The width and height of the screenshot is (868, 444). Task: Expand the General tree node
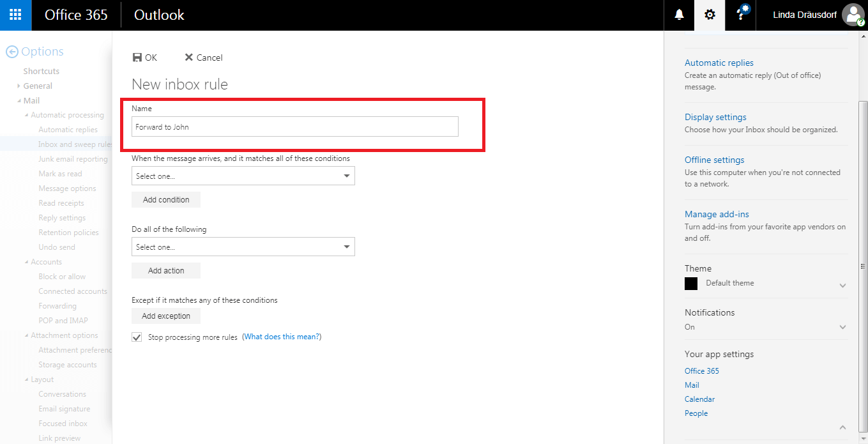(19, 86)
